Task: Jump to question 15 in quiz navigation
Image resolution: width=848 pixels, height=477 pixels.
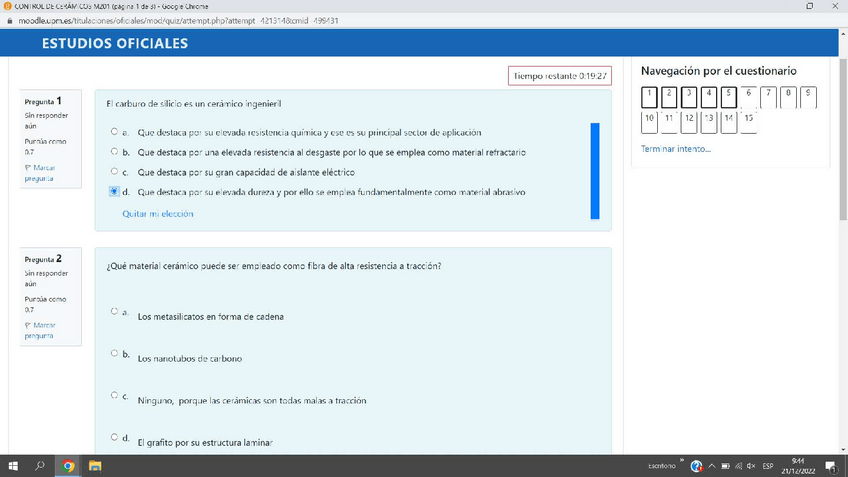Action: pyautogui.click(x=748, y=122)
